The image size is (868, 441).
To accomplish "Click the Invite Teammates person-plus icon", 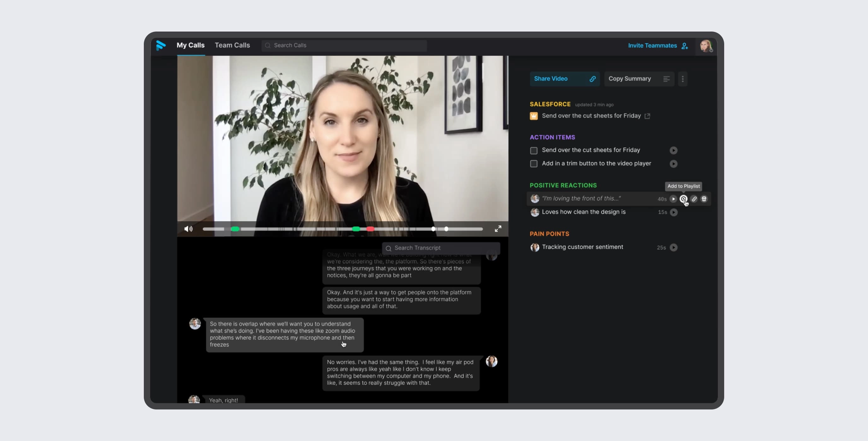I will tap(685, 46).
